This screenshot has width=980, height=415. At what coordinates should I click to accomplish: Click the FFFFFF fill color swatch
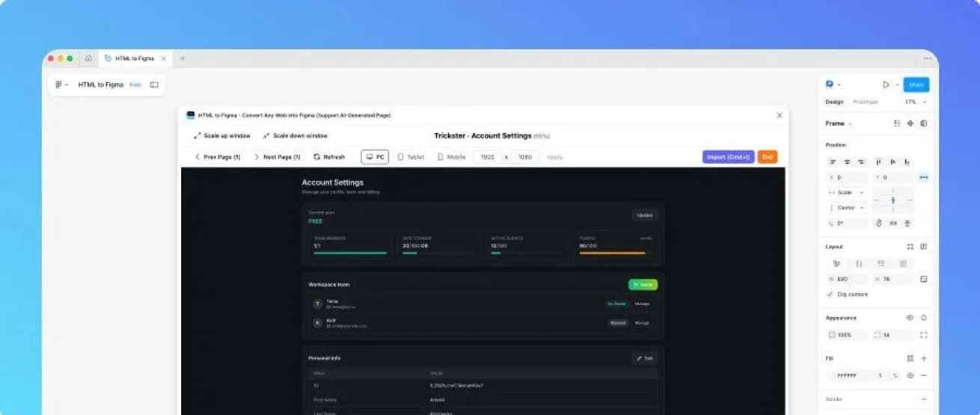[832, 375]
